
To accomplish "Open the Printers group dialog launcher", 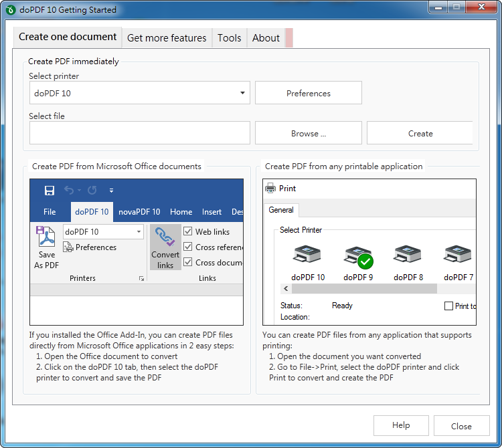I will click(x=141, y=279).
